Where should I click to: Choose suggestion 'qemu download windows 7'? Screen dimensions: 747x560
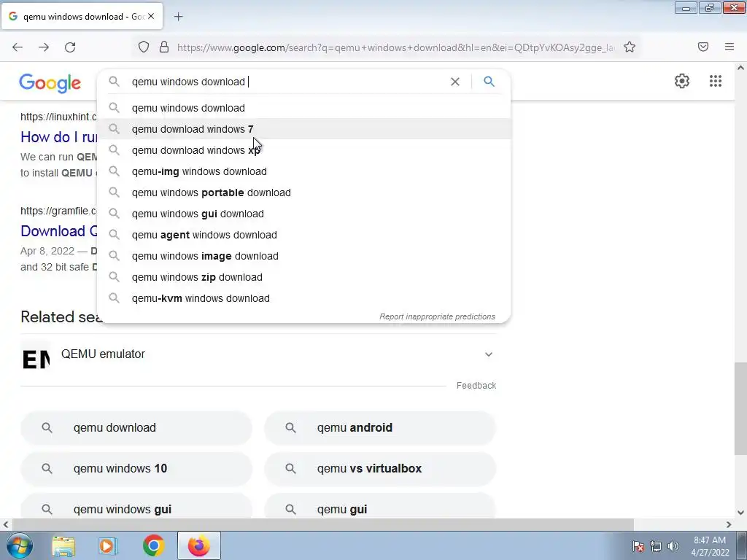pyautogui.click(x=304, y=129)
